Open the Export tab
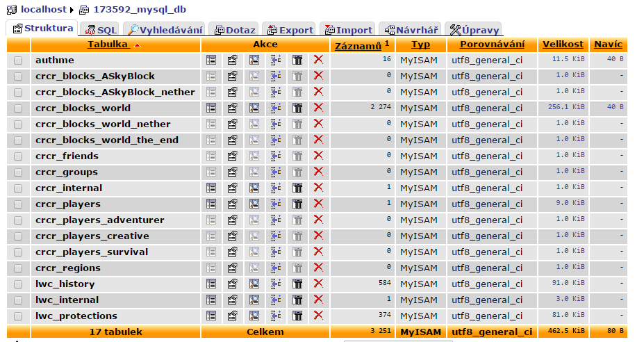 288,30
